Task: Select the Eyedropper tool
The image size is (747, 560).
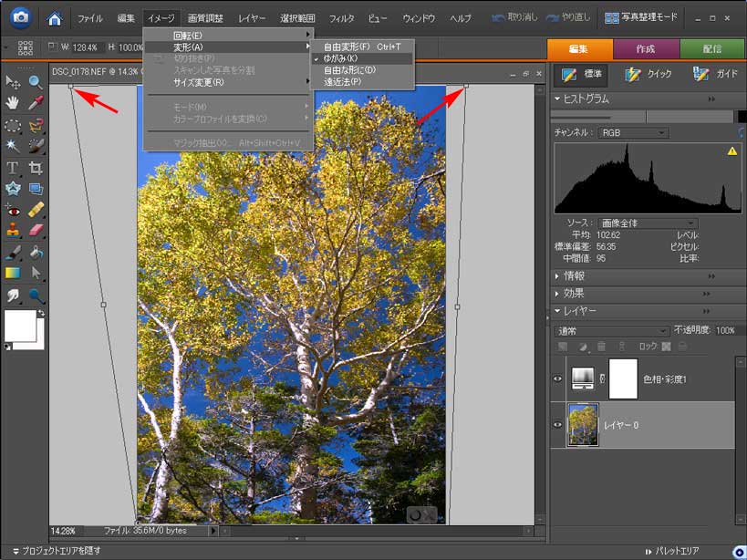Action: tap(36, 104)
